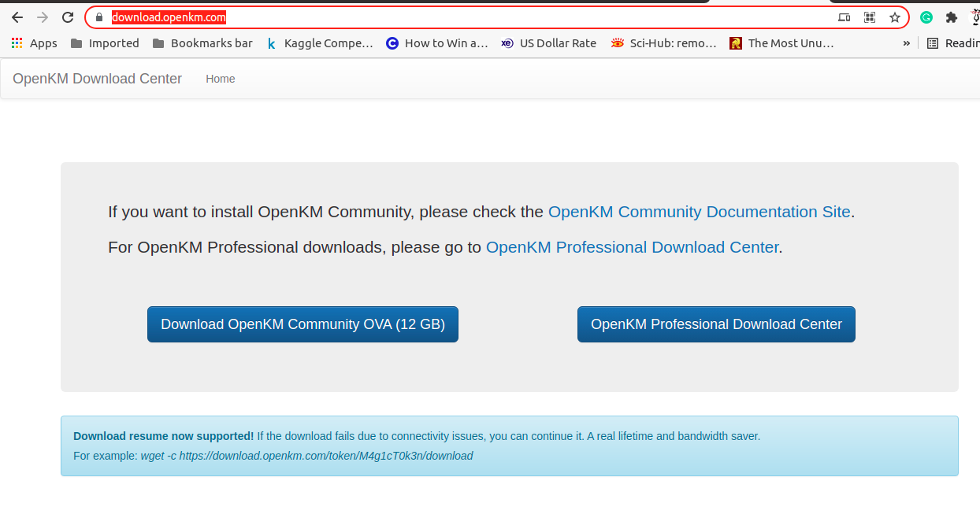This screenshot has width=980, height=514.
Task: Open the QR code generator in the address bar
Action: coord(870,17)
